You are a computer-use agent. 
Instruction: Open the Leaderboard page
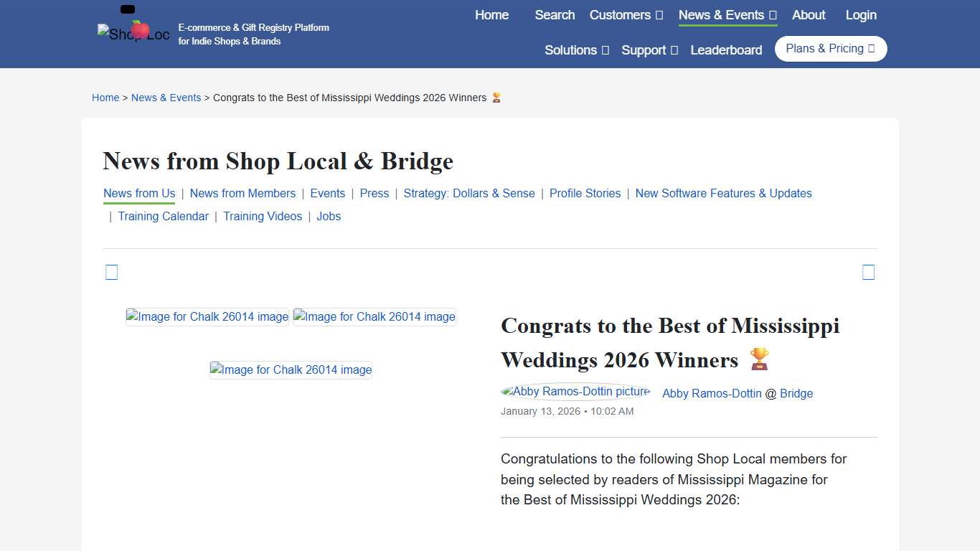coord(726,50)
